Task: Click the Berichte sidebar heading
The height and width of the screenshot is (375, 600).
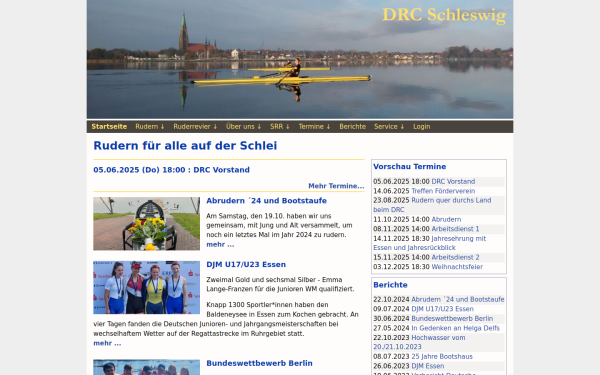Action: click(x=390, y=285)
